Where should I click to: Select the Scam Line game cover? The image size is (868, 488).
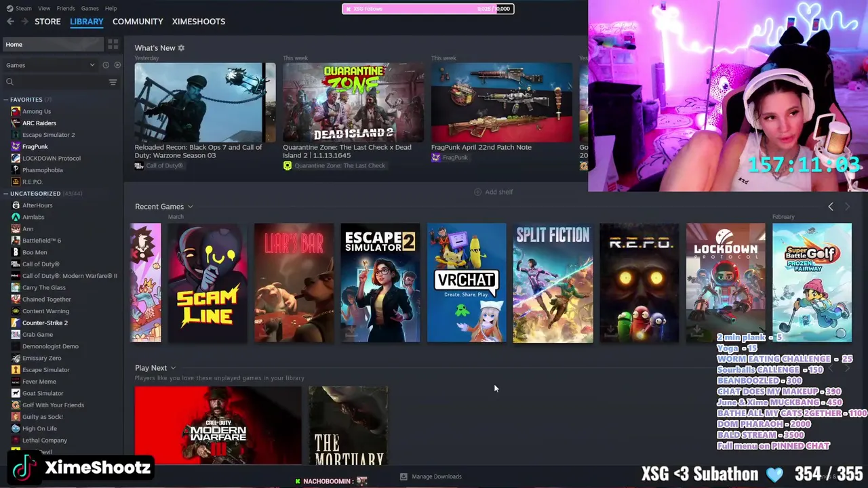pos(208,283)
